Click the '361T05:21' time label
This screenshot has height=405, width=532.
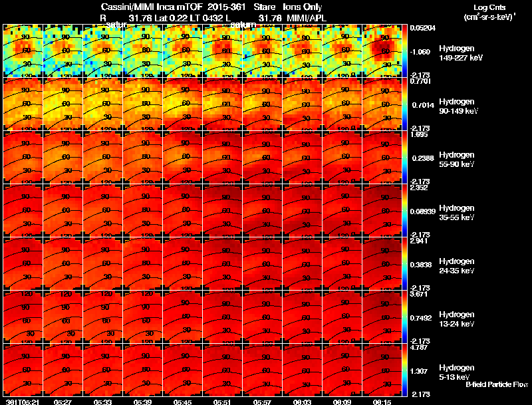(23, 402)
